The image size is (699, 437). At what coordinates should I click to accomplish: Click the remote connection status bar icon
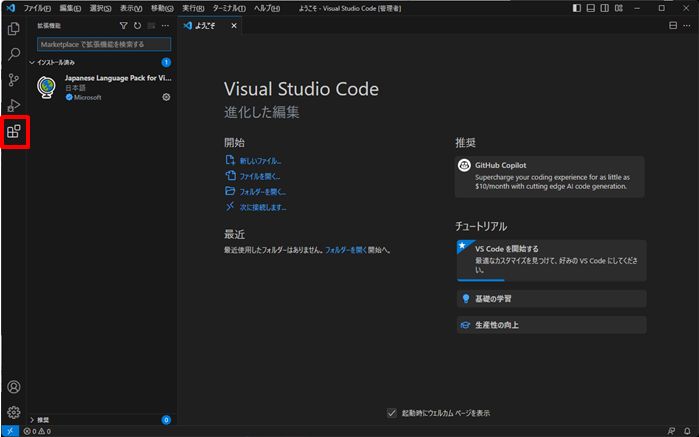(10, 431)
